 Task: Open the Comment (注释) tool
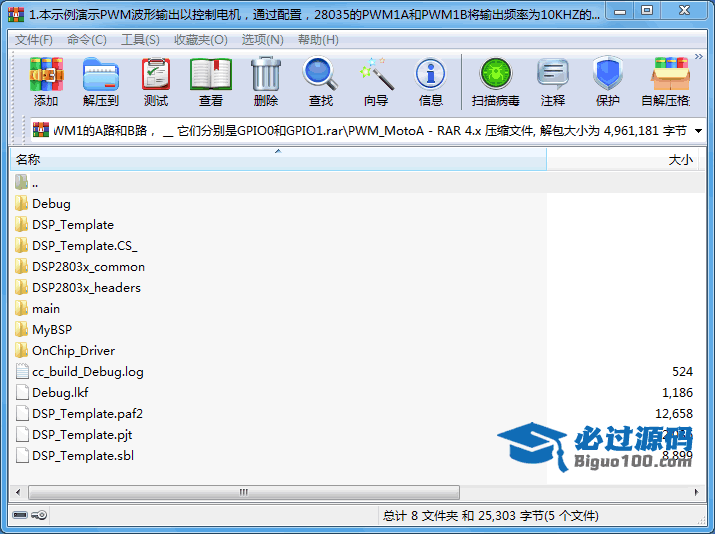click(x=553, y=81)
